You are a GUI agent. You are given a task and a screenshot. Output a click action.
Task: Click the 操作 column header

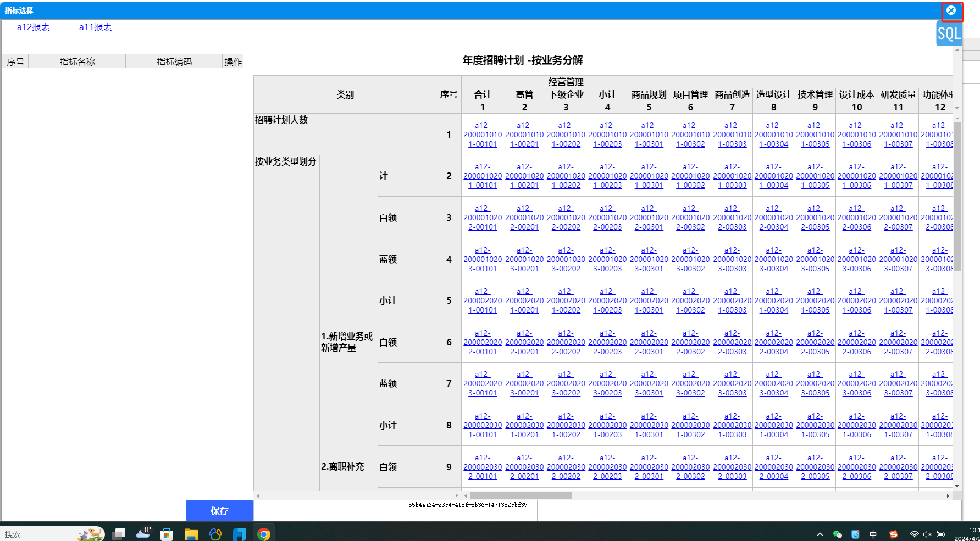(233, 62)
